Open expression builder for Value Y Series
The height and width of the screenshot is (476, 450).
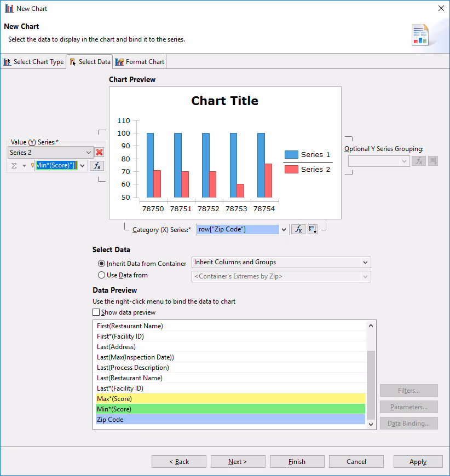[x=97, y=165]
